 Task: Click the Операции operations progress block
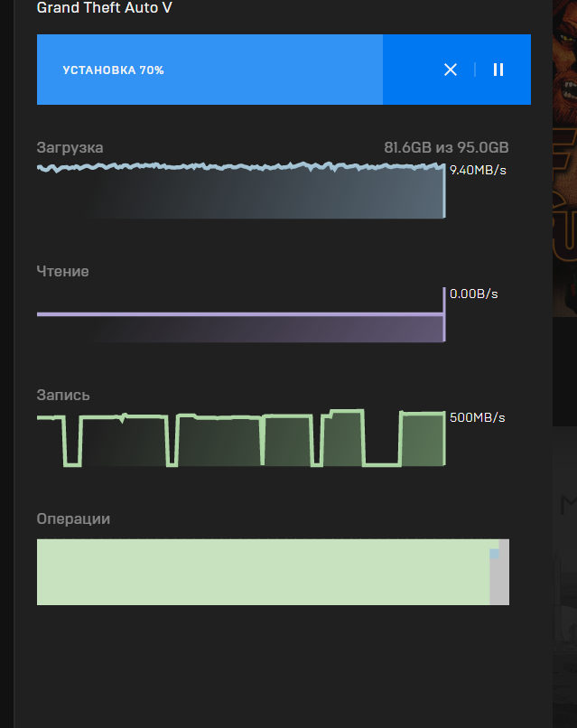pyautogui.click(x=273, y=572)
